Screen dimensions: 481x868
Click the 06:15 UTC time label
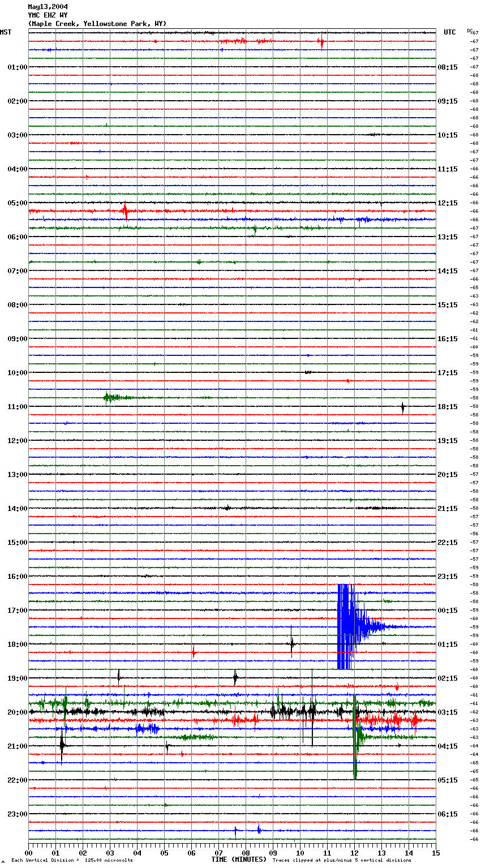click(448, 814)
